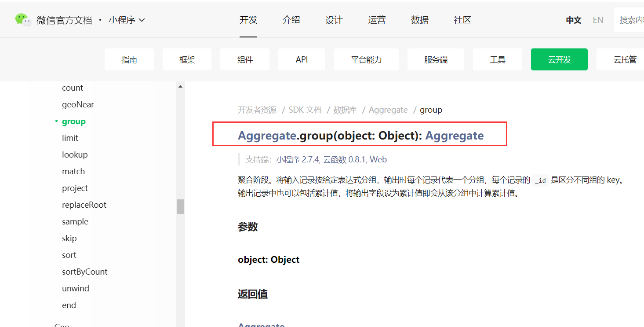Screen dimensions: 644x327
Task: Click the sidebar scrollbar thumb
Action: (x=180, y=206)
